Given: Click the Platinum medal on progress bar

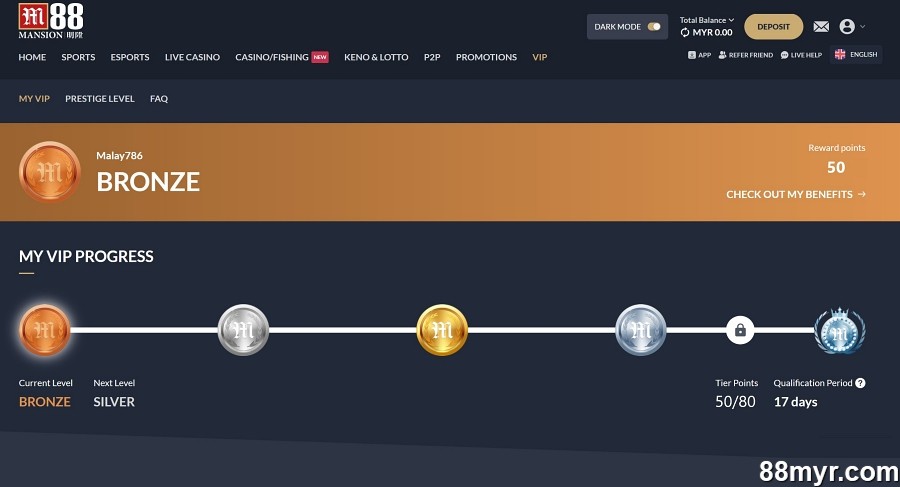Looking at the screenshot, I should click(641, 330).
